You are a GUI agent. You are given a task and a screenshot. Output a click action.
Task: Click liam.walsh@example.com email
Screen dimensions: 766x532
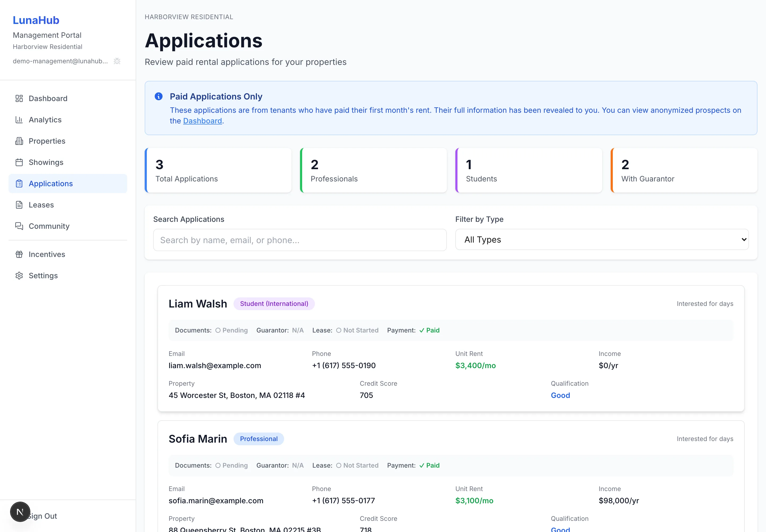[x=215, y=366]
